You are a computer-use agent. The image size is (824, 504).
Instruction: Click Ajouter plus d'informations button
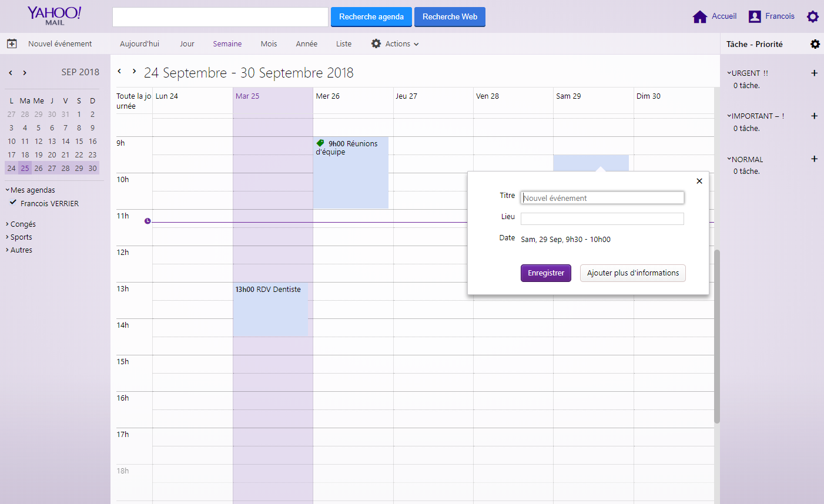632,273
